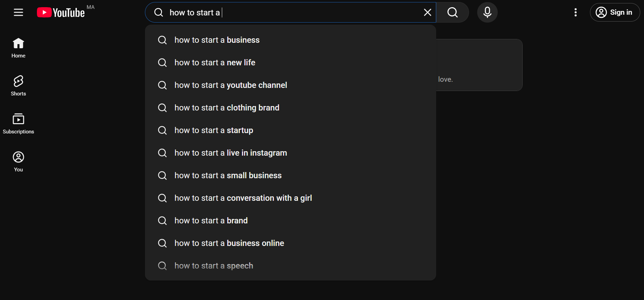Select the 'how to start a speech' suggestion
This screenshot has width=644, height=300.
291,266
